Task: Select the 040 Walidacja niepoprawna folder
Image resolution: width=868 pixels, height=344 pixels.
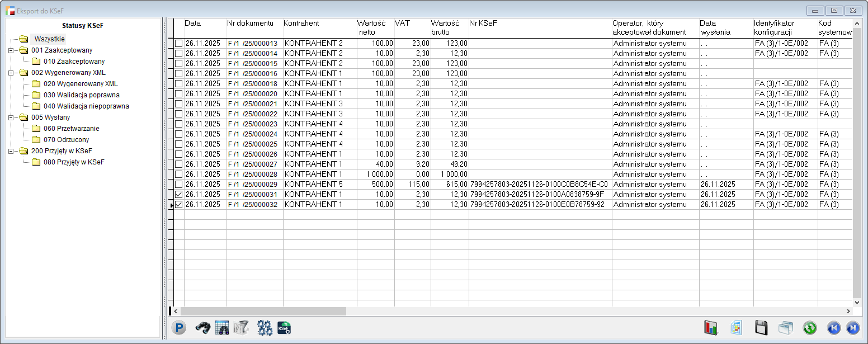Action: click(86, 106)
